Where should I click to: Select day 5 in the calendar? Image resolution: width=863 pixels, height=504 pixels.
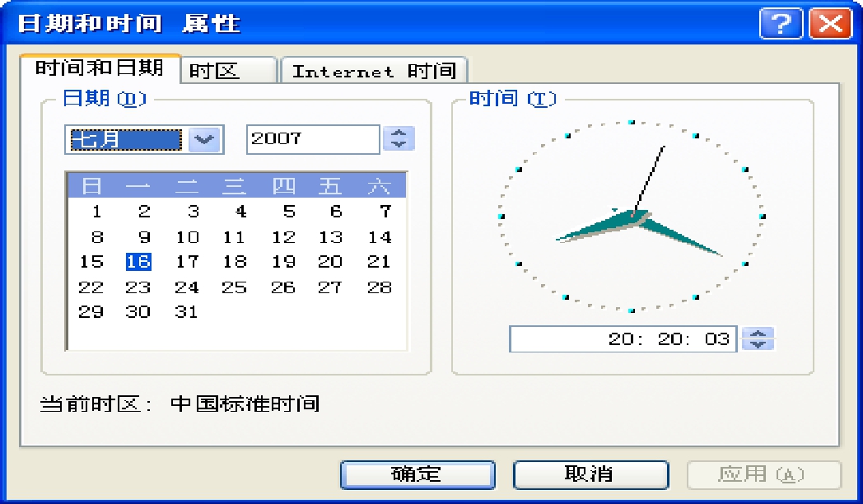[289, 212]
